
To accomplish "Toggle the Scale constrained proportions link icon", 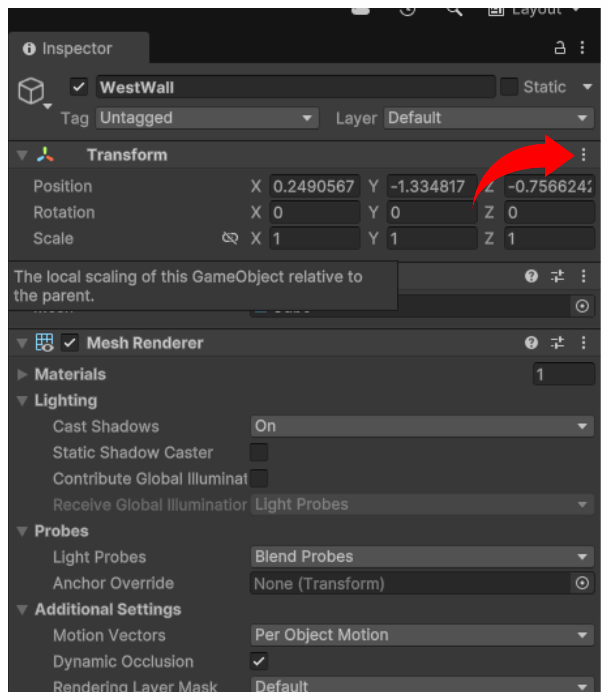I will [230, 238].
